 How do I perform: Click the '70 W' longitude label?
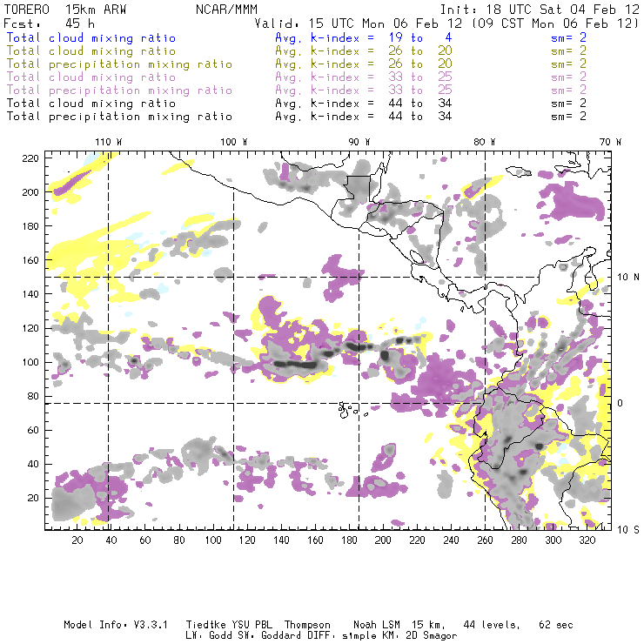pyautogui.click(x=610, y=142)
